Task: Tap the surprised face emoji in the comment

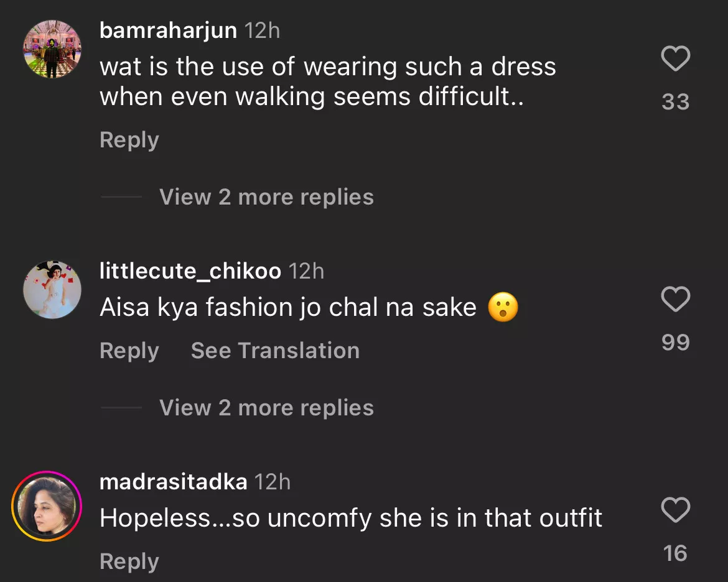Action: click(503, 308)
